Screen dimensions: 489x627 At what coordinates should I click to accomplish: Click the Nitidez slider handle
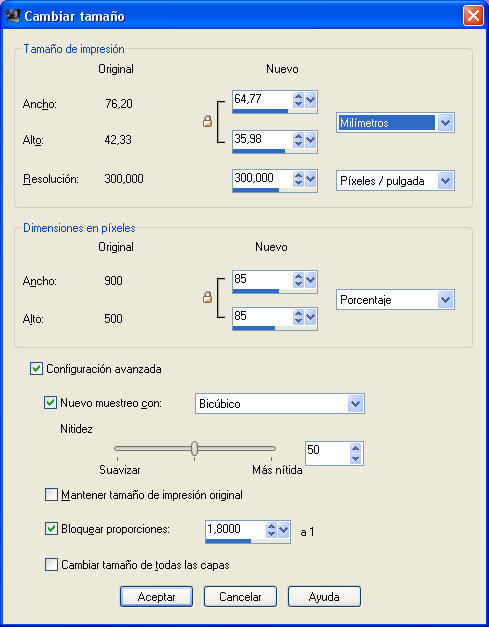(x=194, y=448)
